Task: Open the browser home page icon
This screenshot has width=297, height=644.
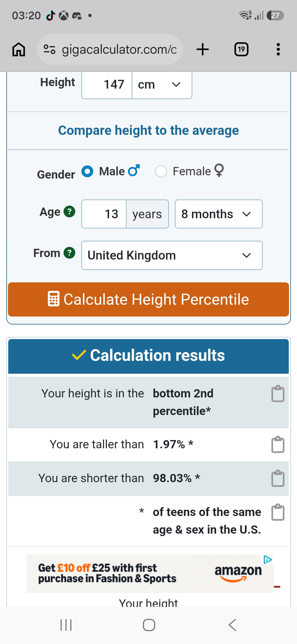Action: point(19,50)
